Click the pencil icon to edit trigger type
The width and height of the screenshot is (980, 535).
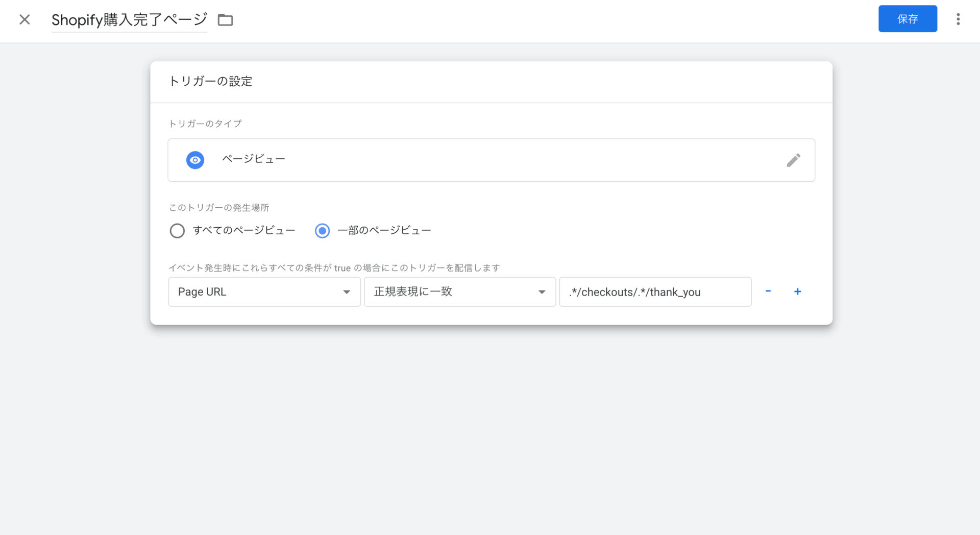[x=793, y=160]
